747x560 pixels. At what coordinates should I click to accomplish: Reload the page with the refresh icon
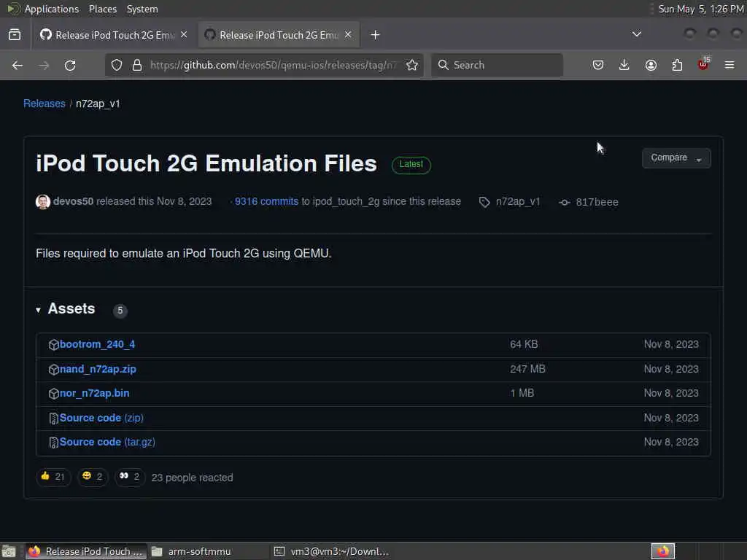[x=70, y=65]
